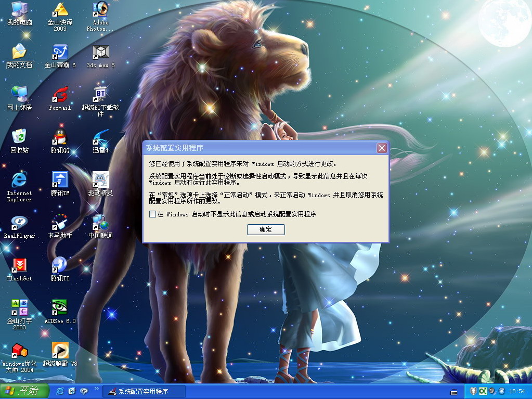Screen dimensions: 532x399
Task: Click the 18:54 system clock
Action: [x=517, y=392]
